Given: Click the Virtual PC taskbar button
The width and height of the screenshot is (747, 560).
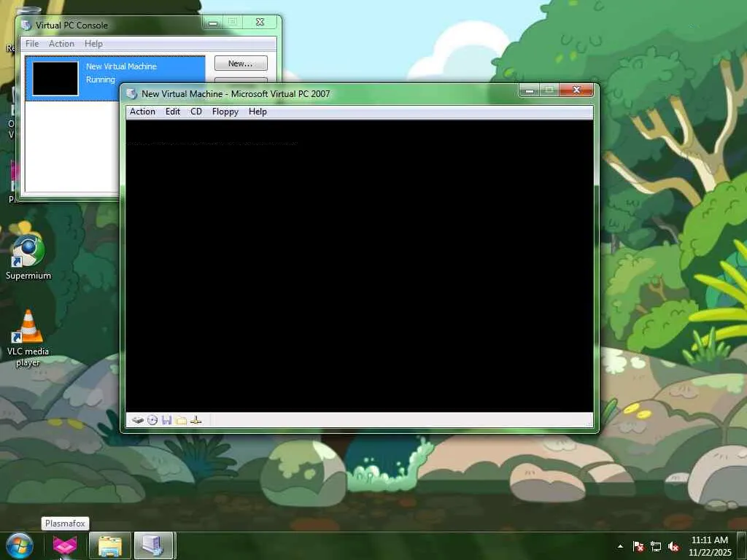Looking at the screenshot, I should coord(153,545).
